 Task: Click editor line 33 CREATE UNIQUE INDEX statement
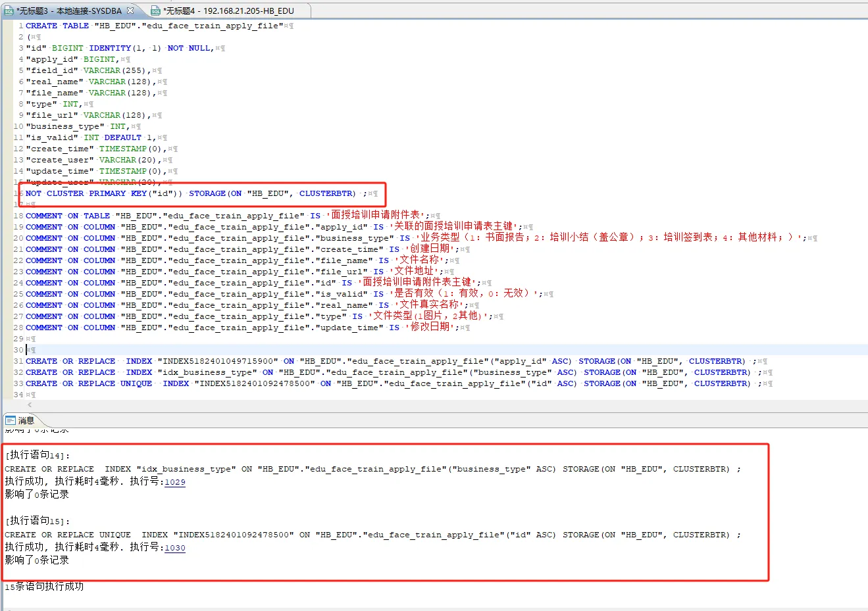click(x=394, y=383)
